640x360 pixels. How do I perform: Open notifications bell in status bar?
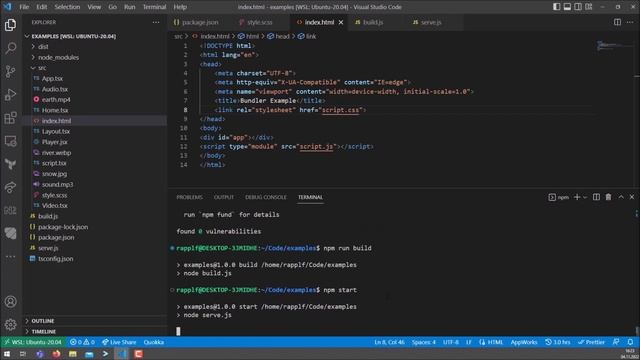[630, 342]
